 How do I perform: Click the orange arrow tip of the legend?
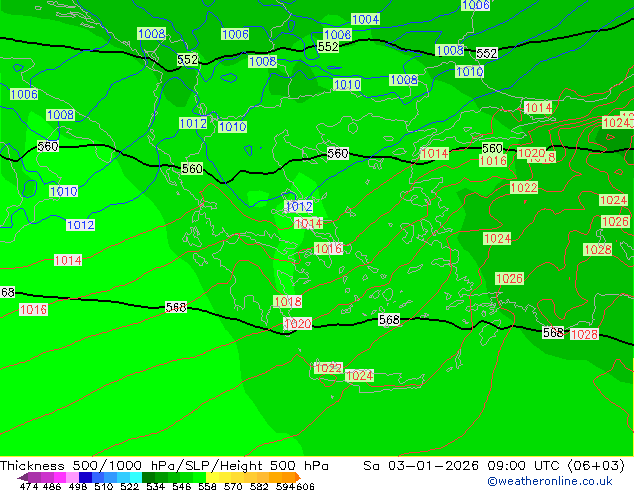pyautogui.click(x=298, y=477)
